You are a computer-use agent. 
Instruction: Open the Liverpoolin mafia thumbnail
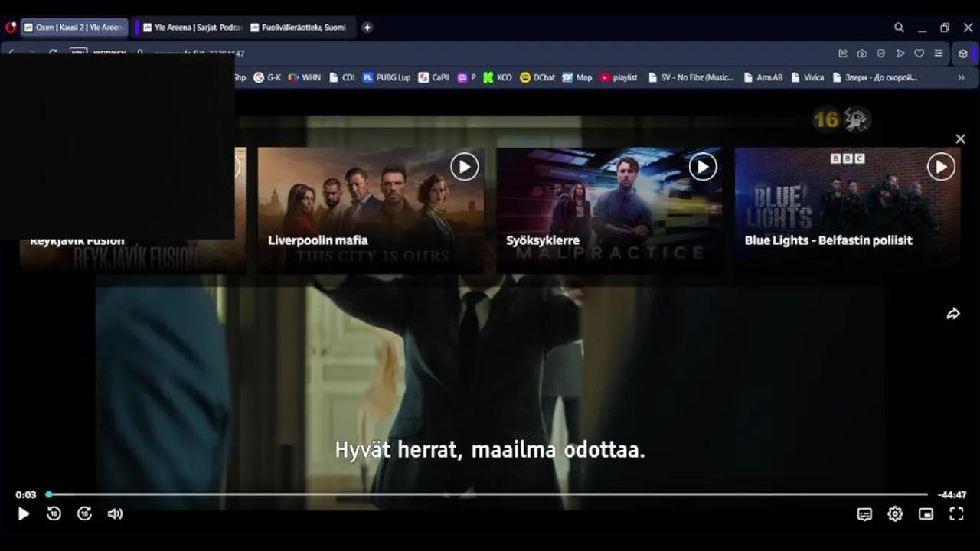coord(371,210)
